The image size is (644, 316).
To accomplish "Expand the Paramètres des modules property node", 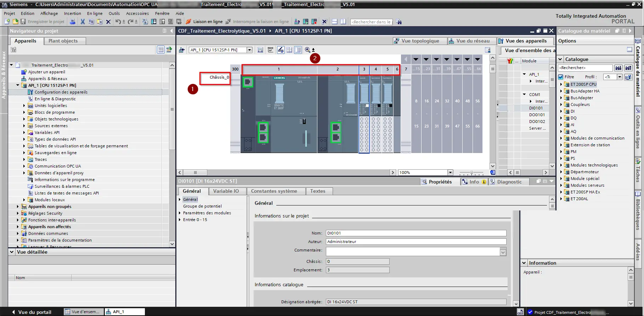I will pos(180,213).
